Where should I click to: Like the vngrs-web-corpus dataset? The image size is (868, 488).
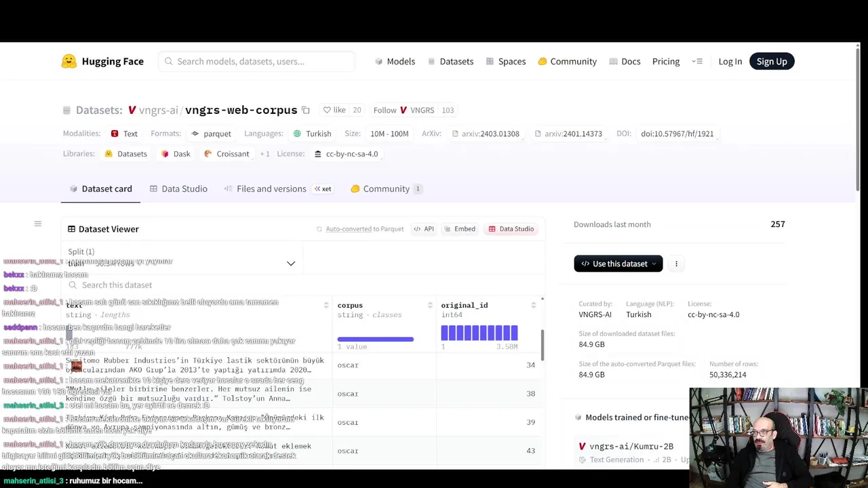(x=334, y=110)
